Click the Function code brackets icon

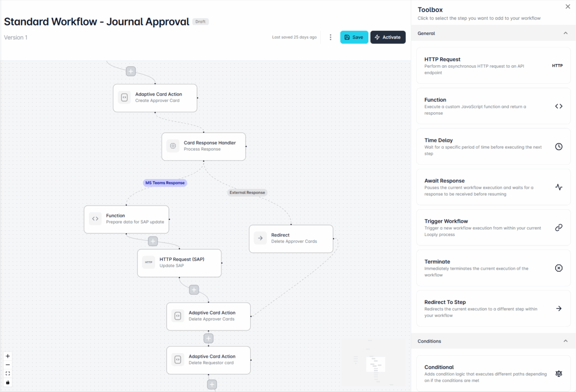tap(558, 106)
